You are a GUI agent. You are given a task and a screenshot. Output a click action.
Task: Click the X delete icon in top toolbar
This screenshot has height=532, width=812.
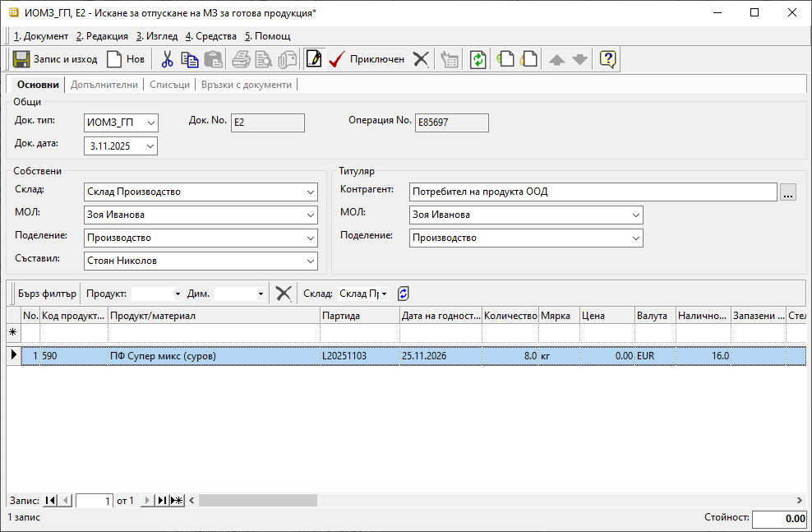[x=421, y=59]
